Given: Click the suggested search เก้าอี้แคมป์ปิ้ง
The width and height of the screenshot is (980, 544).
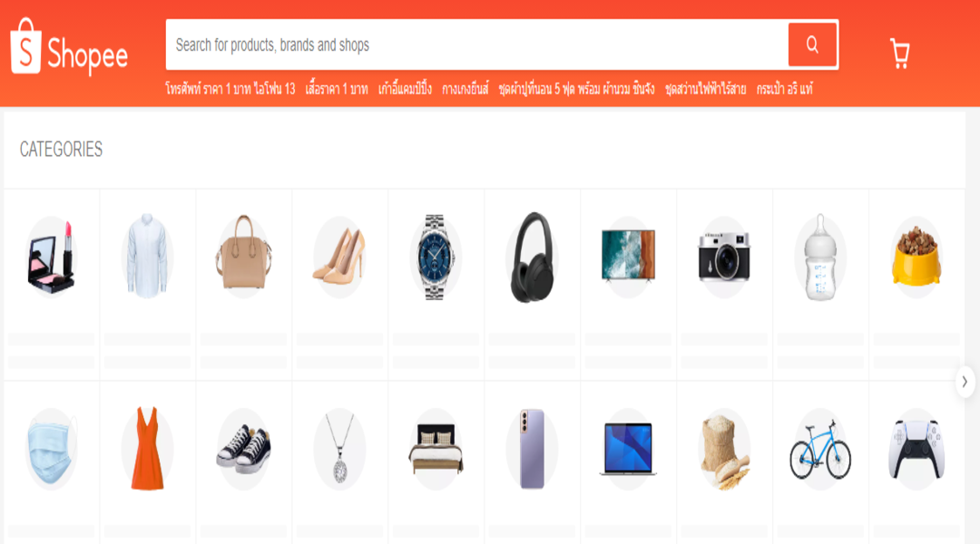Looking at the screenshot, I should 405,89.
